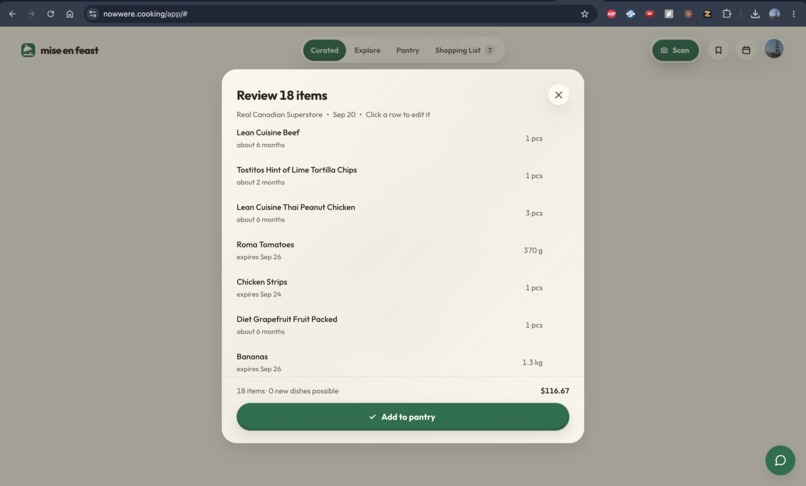This screenshot has width=806, height=486.
Task: Click the red ABP extension icon
Action: pos(611,14)
